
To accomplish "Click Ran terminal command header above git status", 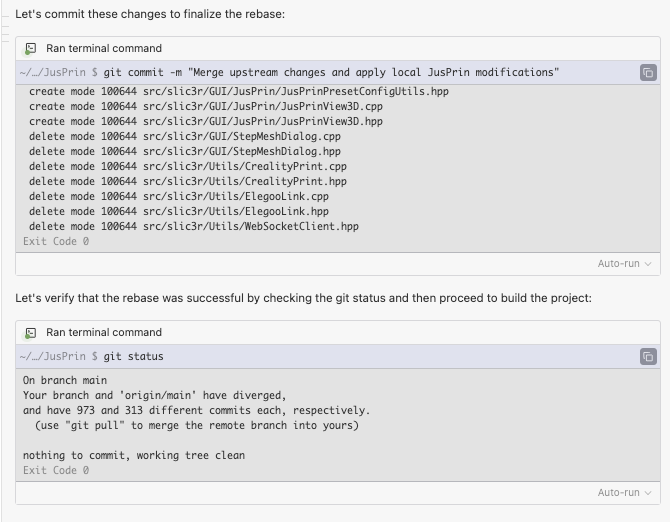I will click(104, 332).
